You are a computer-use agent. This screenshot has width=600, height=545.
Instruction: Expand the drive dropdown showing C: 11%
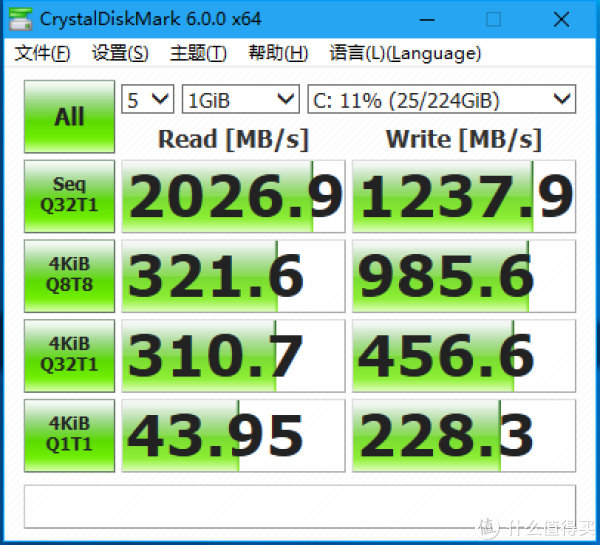click(442, 99)
